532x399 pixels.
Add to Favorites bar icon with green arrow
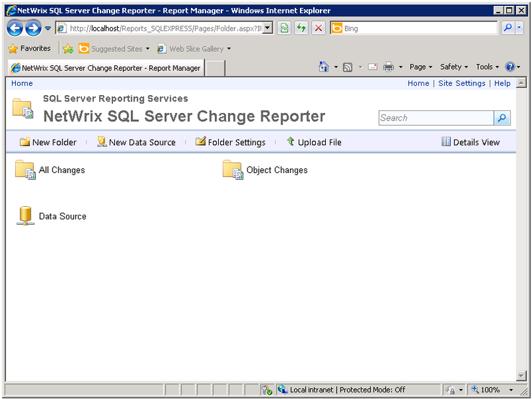coord(68,49)
